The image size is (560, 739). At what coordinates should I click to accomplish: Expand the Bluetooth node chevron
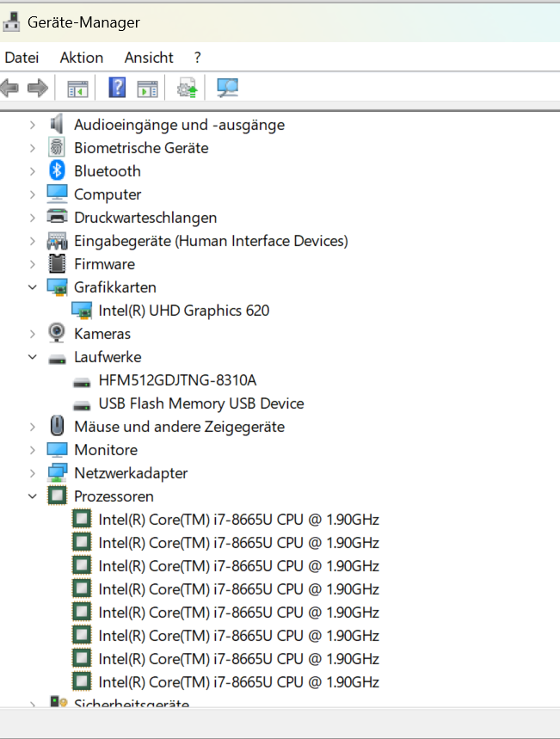pos(32,171)
